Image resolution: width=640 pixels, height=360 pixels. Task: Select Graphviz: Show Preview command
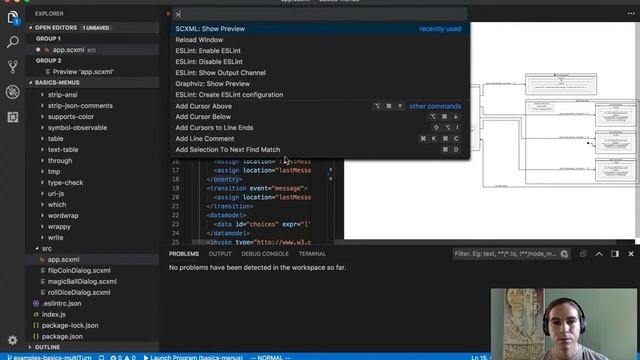[x=320, y=84]
